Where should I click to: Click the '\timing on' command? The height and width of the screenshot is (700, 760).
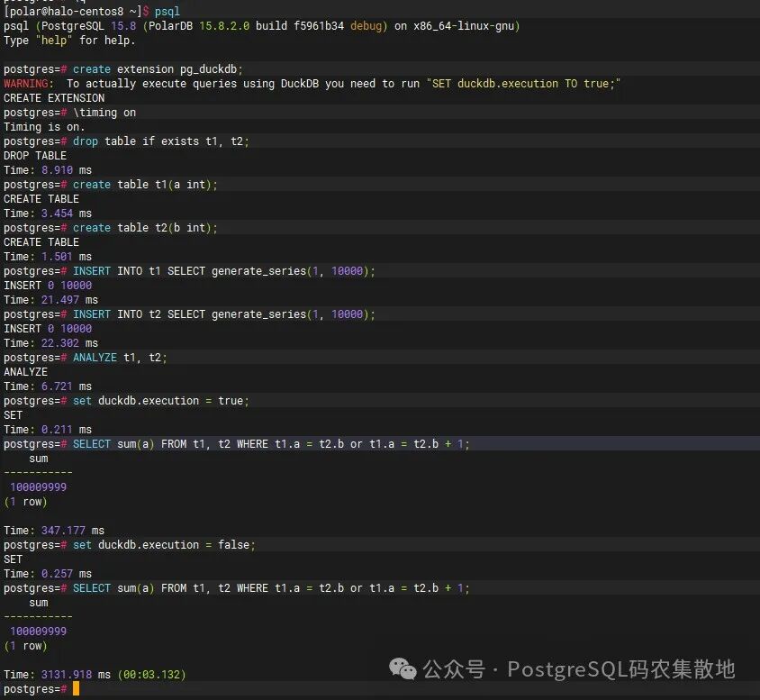104,113
